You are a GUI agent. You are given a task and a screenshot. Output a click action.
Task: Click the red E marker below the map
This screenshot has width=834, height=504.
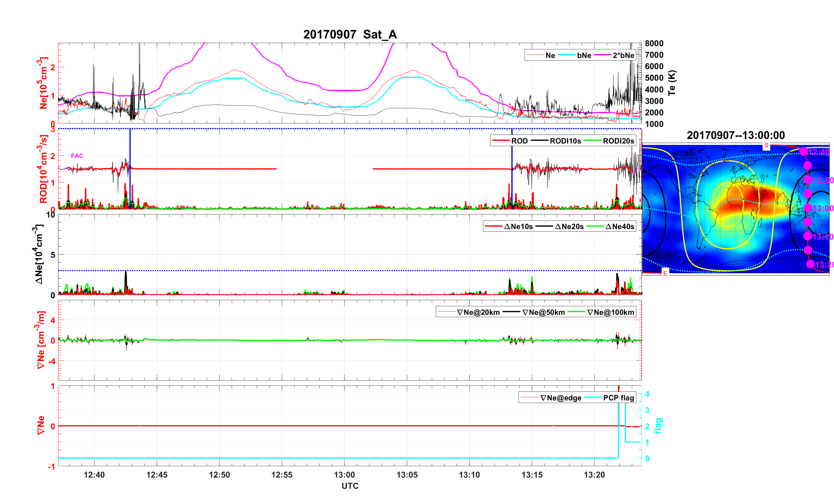tap(665, 273)
